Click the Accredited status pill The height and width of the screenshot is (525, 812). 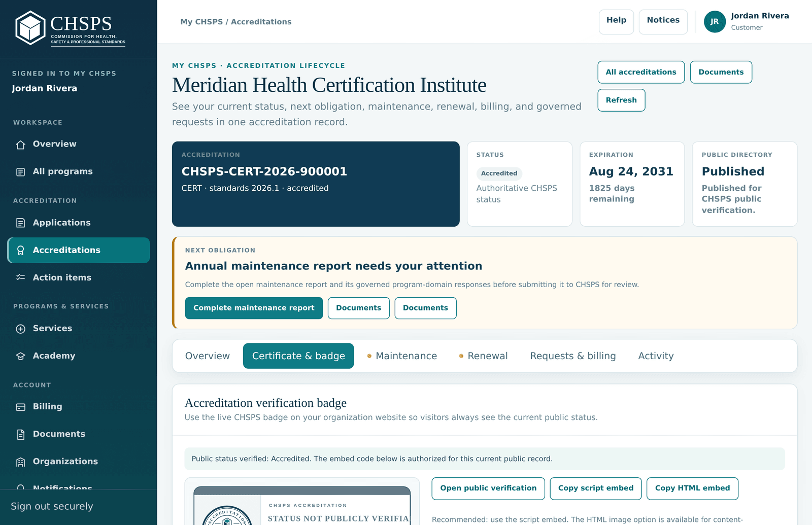499,173
